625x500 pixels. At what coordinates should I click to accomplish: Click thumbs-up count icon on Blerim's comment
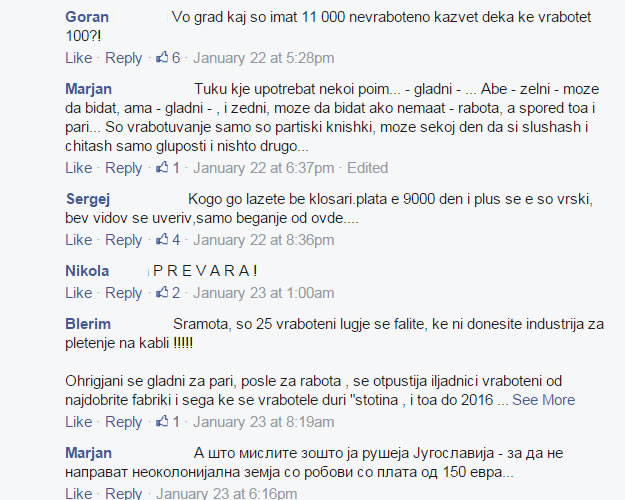click(163, 422)
